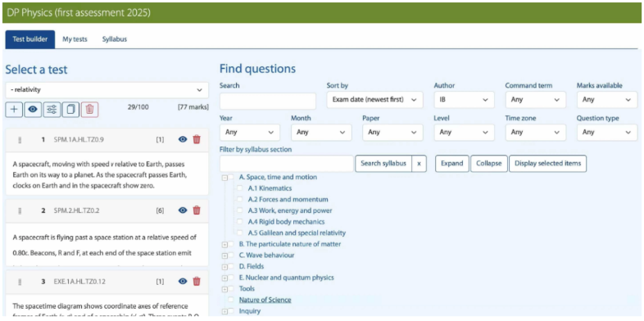
Task: Expand the D. Fields tree node
Action: tap(224, 266)
